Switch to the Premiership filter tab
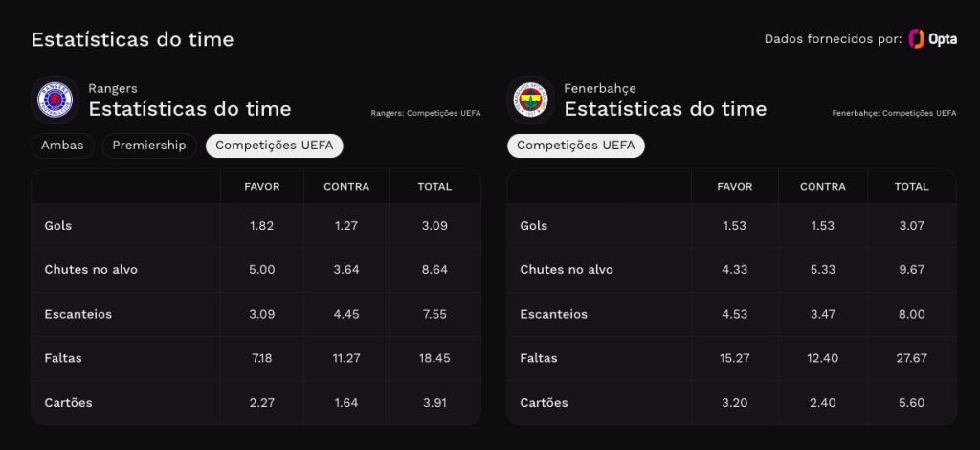Screen dimensions: 980x450 click(x=149, y=146)
